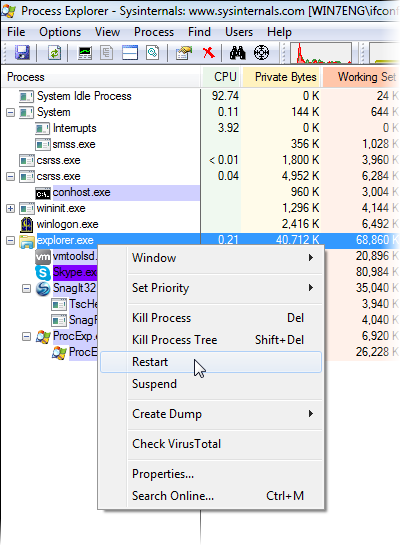Expand the wininit.exe tree node
This screenshot has width=401, height=546.
10,209
